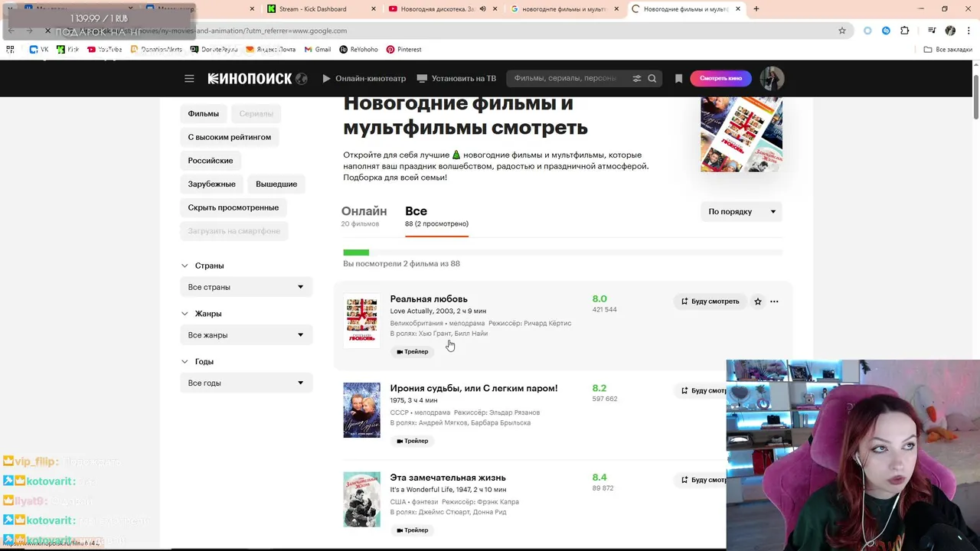Viewport: 980px width, 551px height.
Task: Switch to the Онлайн tab
Action: [364, 216]
